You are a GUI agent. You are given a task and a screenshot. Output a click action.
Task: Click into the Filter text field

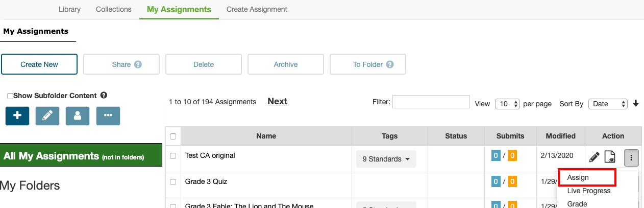431,102
